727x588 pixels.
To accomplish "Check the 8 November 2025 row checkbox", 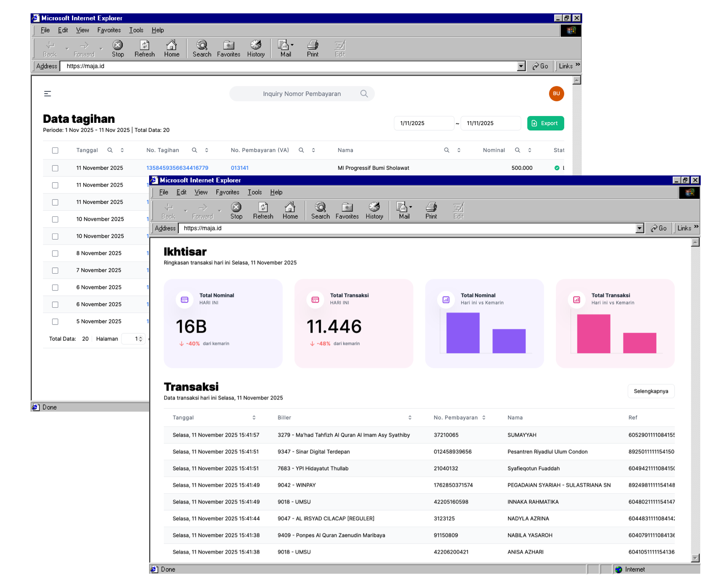I will pos(55,253).
